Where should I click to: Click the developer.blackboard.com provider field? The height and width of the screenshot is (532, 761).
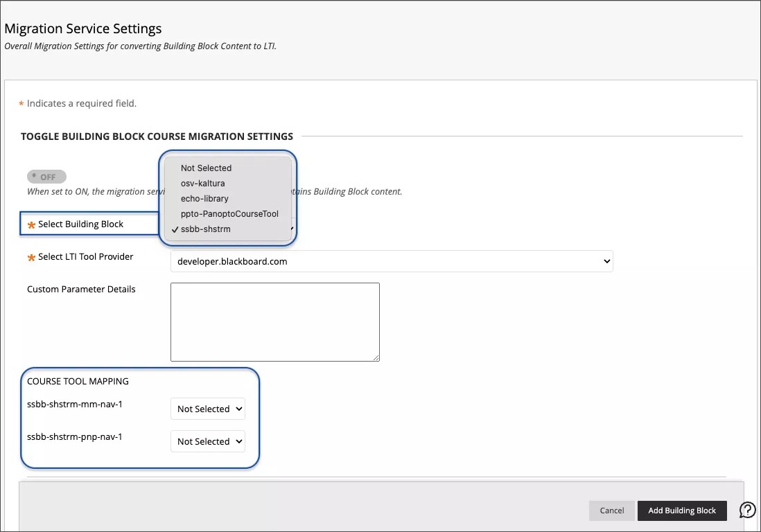pos(391,261)
